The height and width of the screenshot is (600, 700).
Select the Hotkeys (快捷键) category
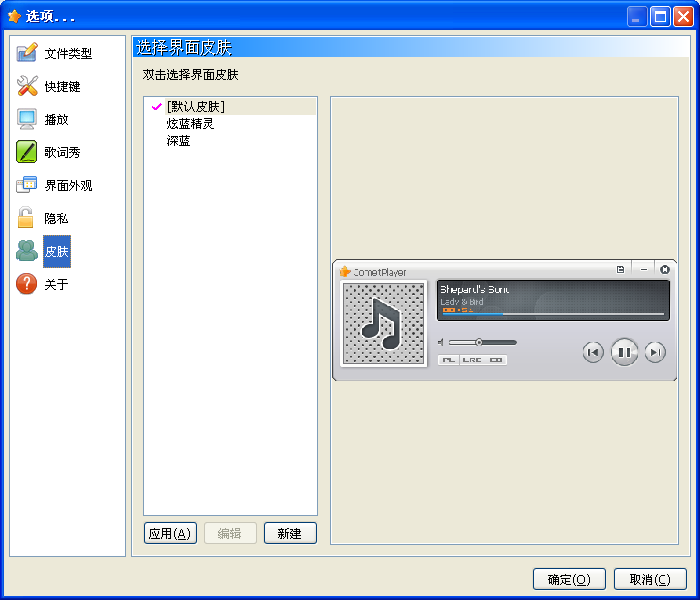[x=61, y=87]
